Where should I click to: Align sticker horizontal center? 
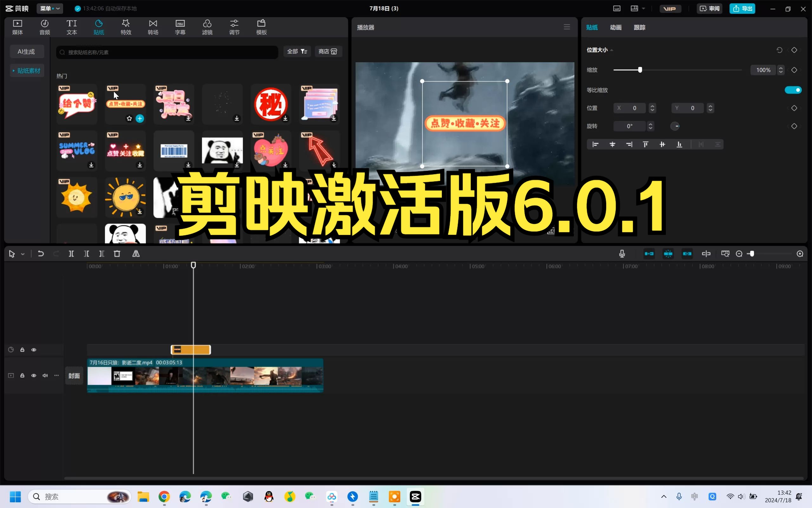click(612, 144)
